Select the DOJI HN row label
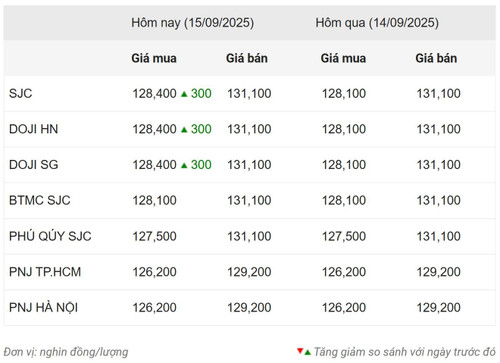500x363 pixels. [x=34, y=129]
